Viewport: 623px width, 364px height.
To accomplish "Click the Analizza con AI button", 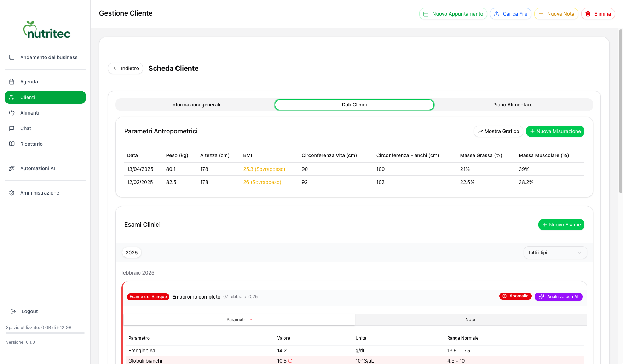I will [558, 297].
